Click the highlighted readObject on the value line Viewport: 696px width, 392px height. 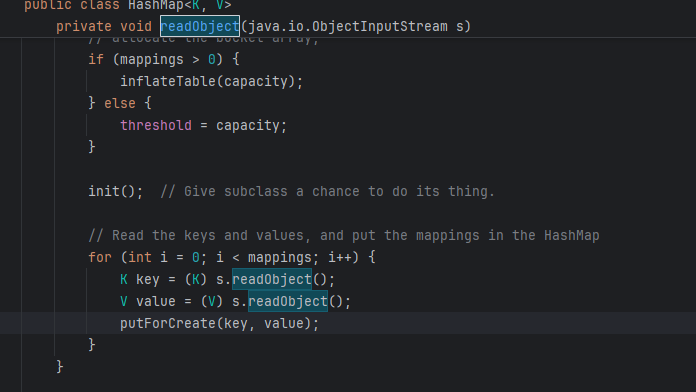pyautogui.click(x=288, y=301)
